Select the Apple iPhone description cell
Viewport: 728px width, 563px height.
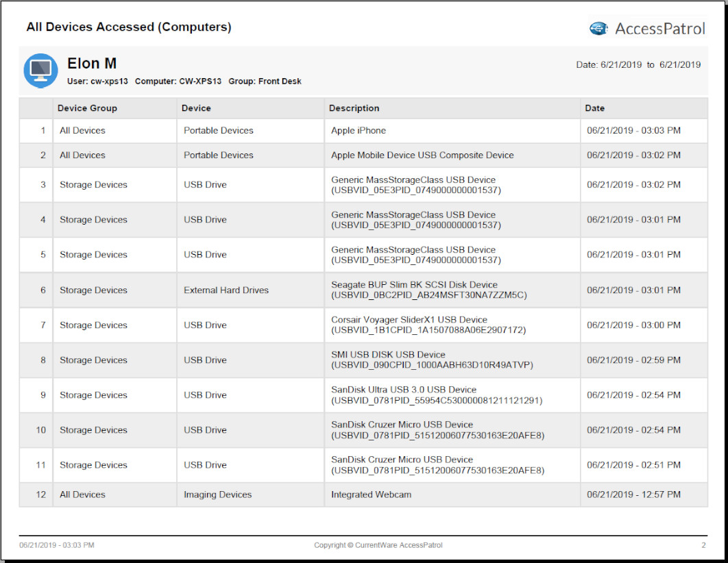359,131
